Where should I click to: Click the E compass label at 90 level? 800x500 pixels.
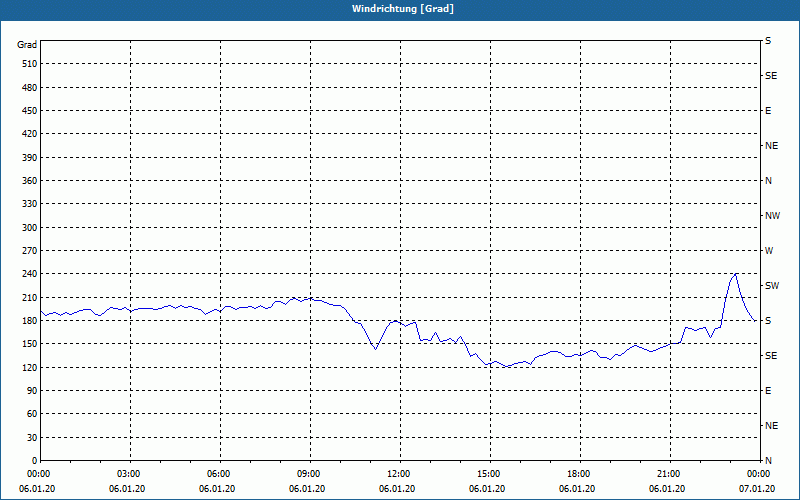(x=768, y=391)
